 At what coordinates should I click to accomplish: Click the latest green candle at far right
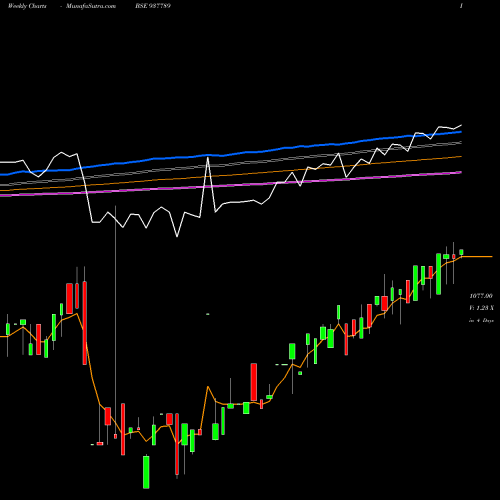[461, 252]
